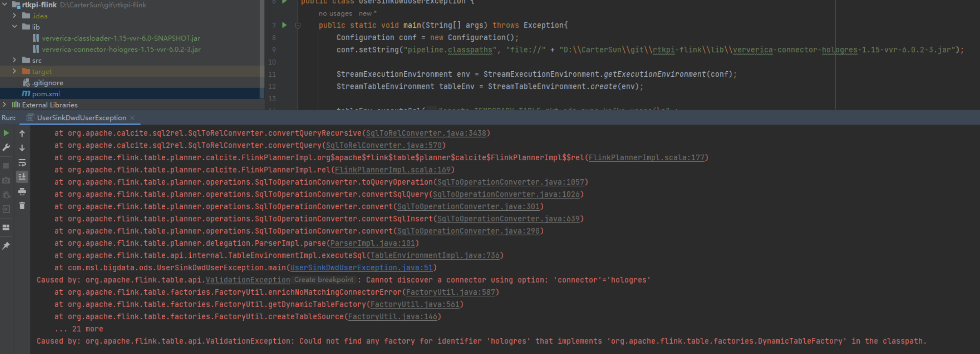Clear console with trash icon
The height and width of the screenshot is (354, 980).
pos(22,206)
